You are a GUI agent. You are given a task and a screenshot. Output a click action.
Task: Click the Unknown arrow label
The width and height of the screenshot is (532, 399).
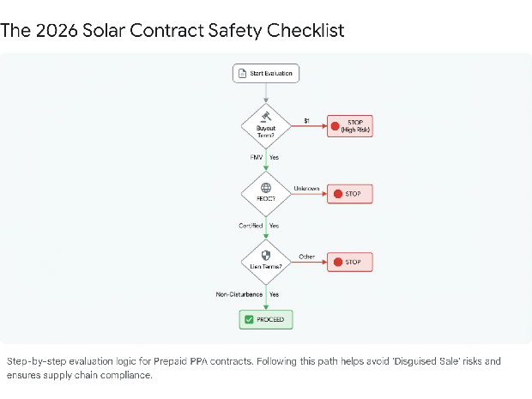tap(306, 188)
